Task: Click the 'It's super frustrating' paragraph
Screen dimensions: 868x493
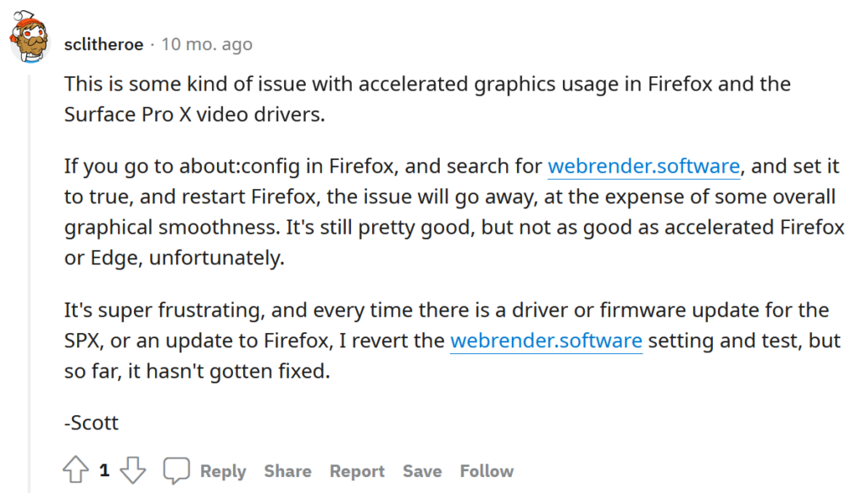Action: pyautogui.click(x=453, y=341)
